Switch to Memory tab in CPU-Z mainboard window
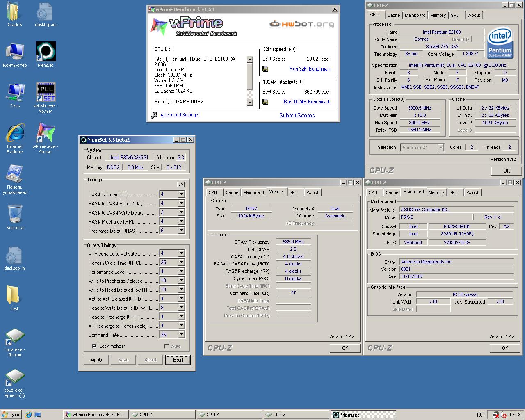The height and width of the screenshot is (420, 525). [x=436, y=192]
